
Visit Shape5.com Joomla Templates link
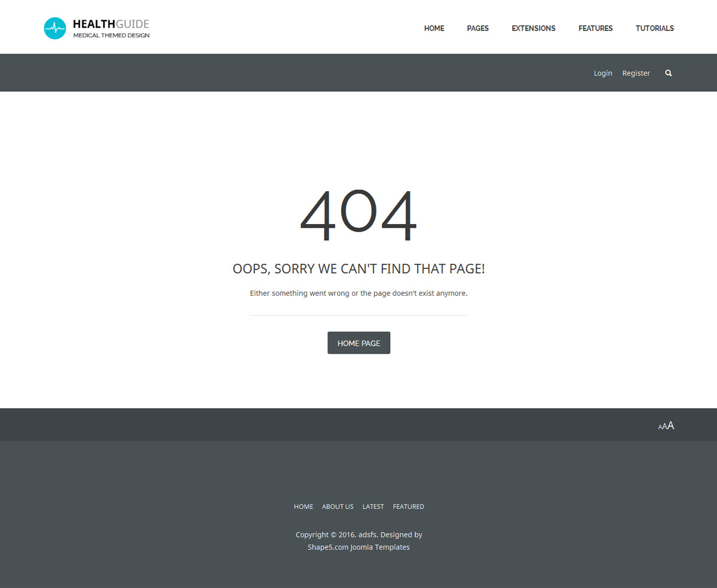358,547
